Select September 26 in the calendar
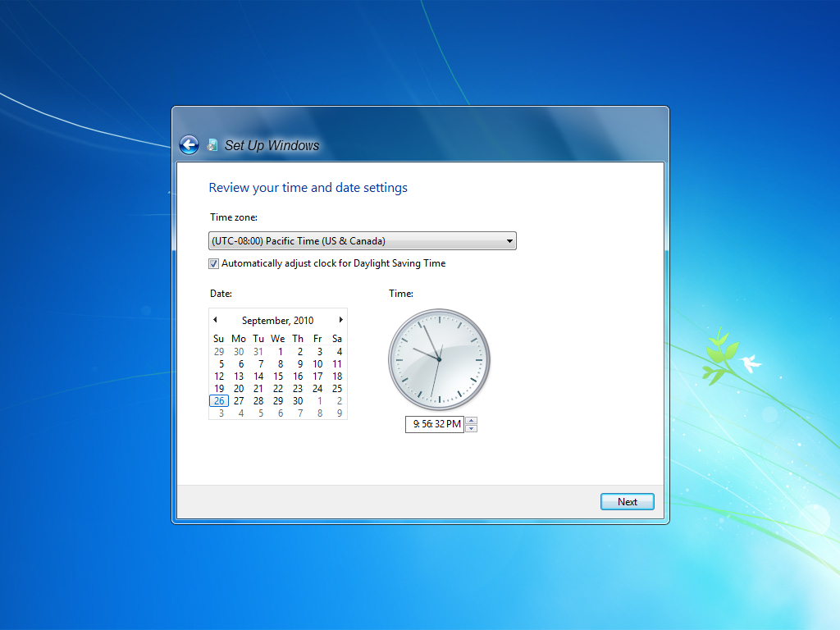Screen dimensions: 840x630 click(x=219, y=400)
